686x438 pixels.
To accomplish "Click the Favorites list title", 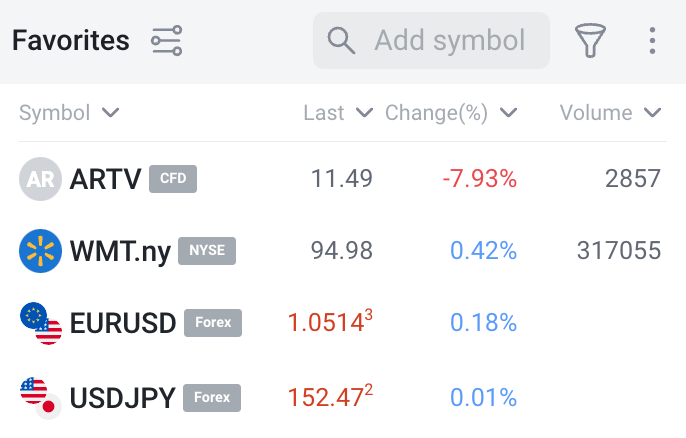I will (71, 41).
